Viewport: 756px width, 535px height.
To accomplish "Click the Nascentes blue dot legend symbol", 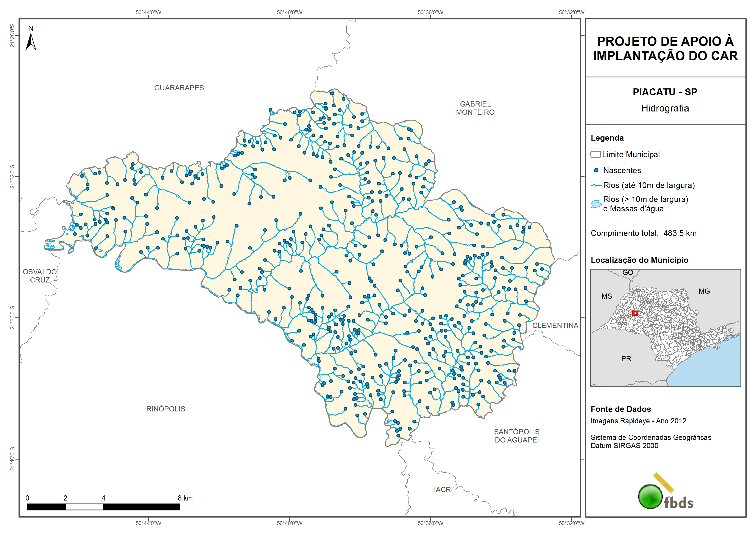I will tap(596, 170).
